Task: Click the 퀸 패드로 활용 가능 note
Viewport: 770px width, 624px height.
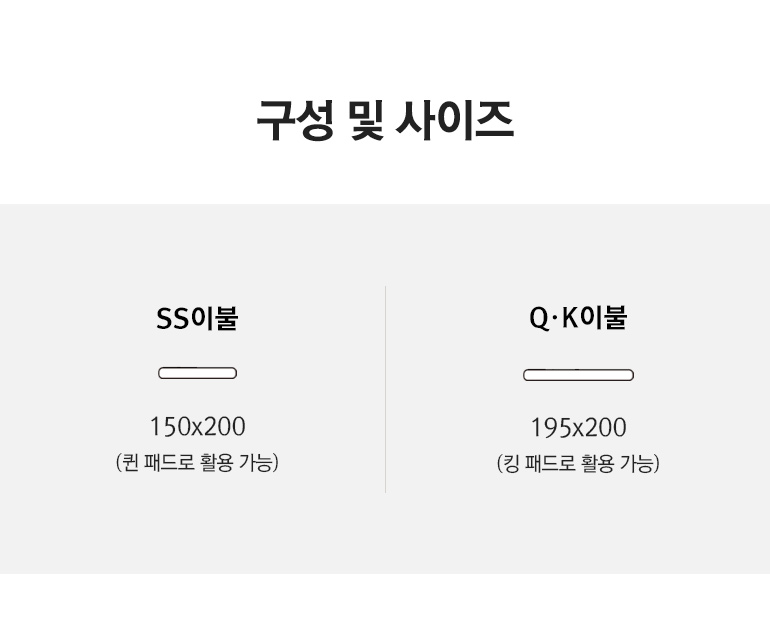Action: (x=197, y=463)
